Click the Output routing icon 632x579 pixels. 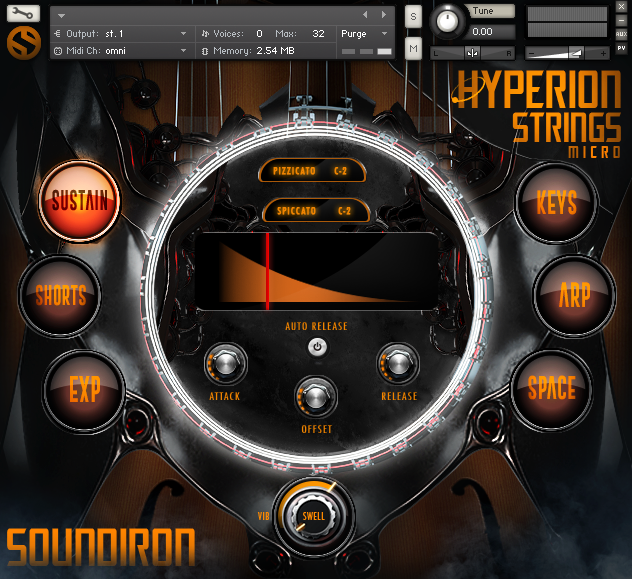click(x=57, y=34)
